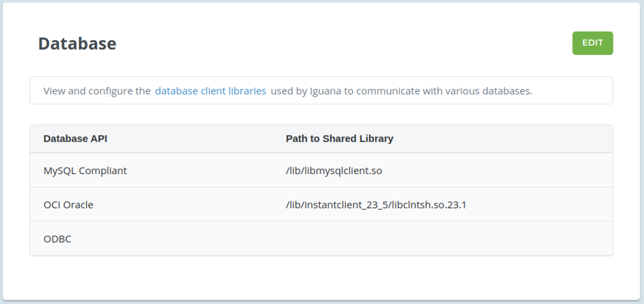The height and width of the screenshot is (304, 644).
Task: Click the /lib/libmysqlclient.so path
Action: [x=334, y=171]
